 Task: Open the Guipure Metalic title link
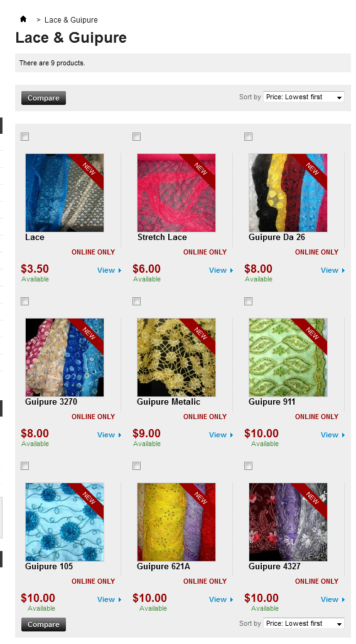(168, 401)
